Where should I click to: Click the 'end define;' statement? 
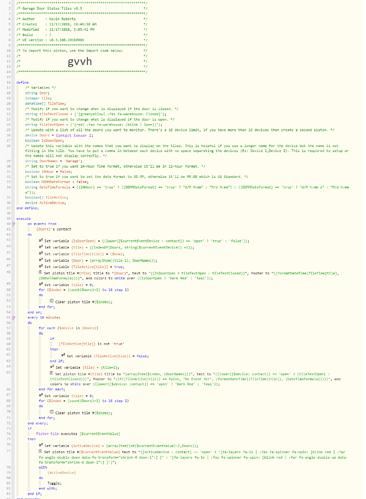click(x=28, y=208)
